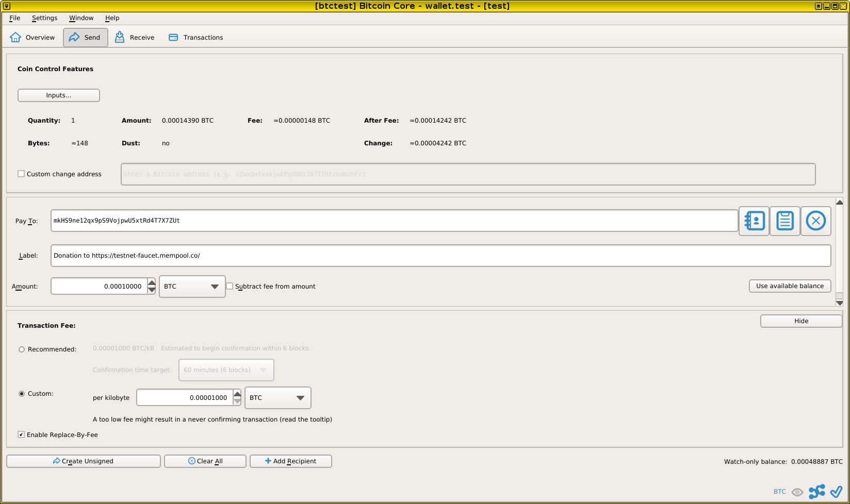
Task: Enable Custom change address checkbox
Action: coord(21,174)
